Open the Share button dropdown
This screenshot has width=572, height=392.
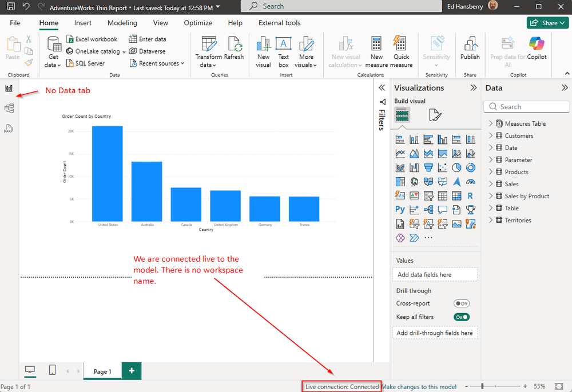point(547,23)
